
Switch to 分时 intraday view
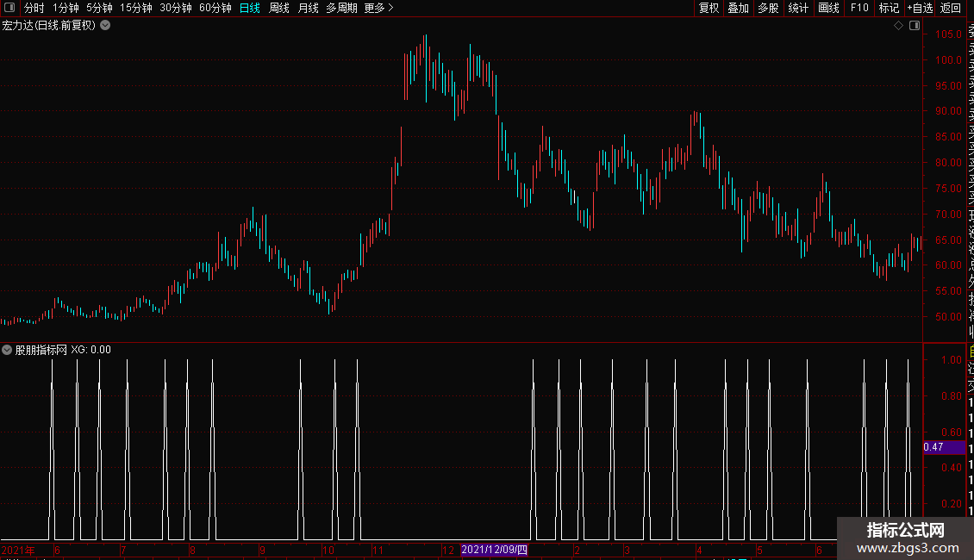(34, 8)
